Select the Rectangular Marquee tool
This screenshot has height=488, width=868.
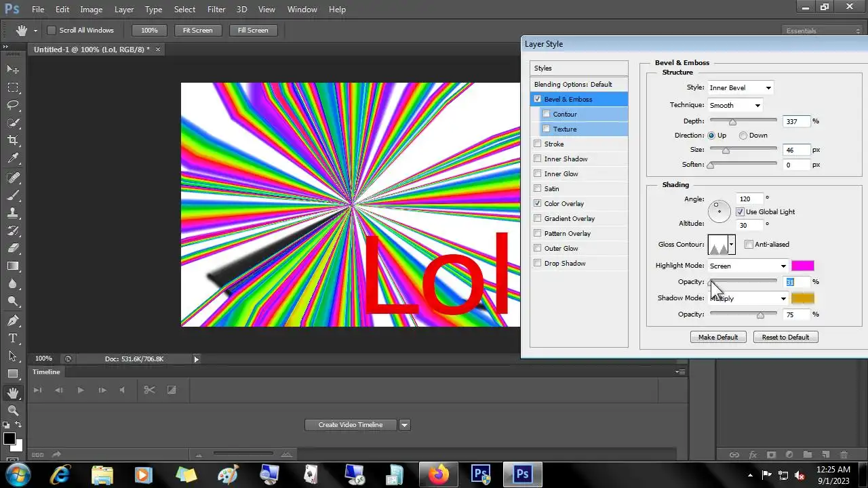(x=13, y=87)
